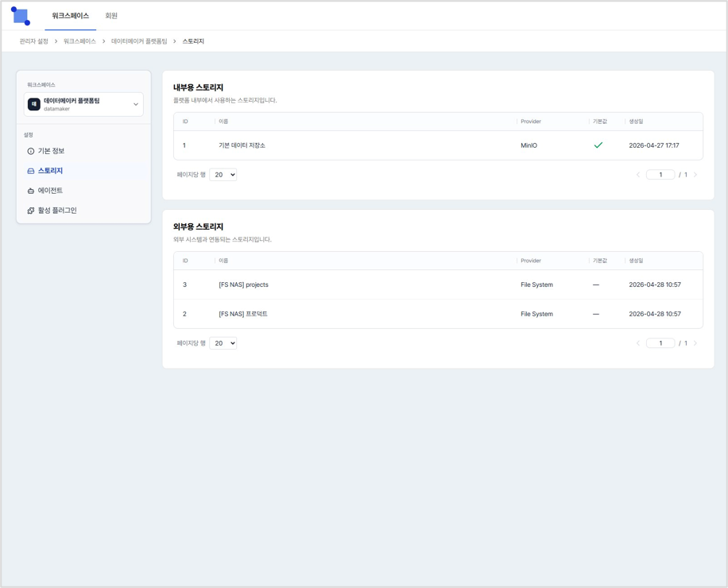Viewport: 728px width, 588px height.
Task: Sort internal storage by 생성일 column
Action: click(x=636, y=122)
